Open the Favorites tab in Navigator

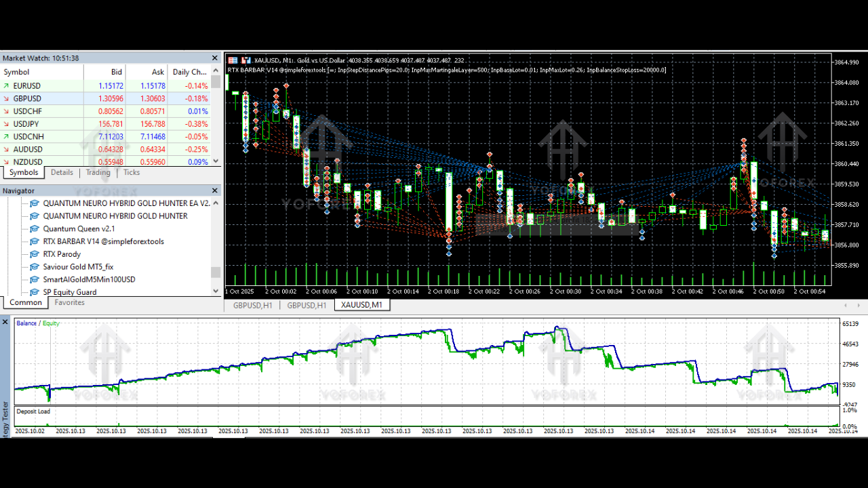[69, 303]
